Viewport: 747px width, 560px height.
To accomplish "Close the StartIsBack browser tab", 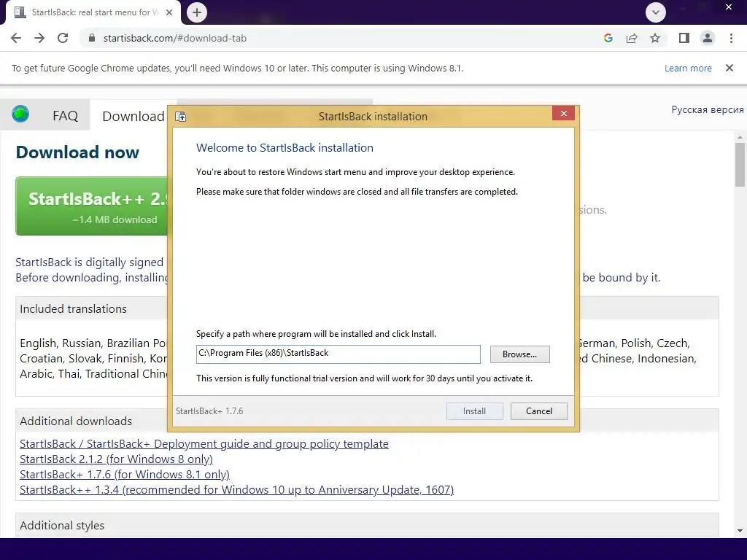I will coord(169,12).
